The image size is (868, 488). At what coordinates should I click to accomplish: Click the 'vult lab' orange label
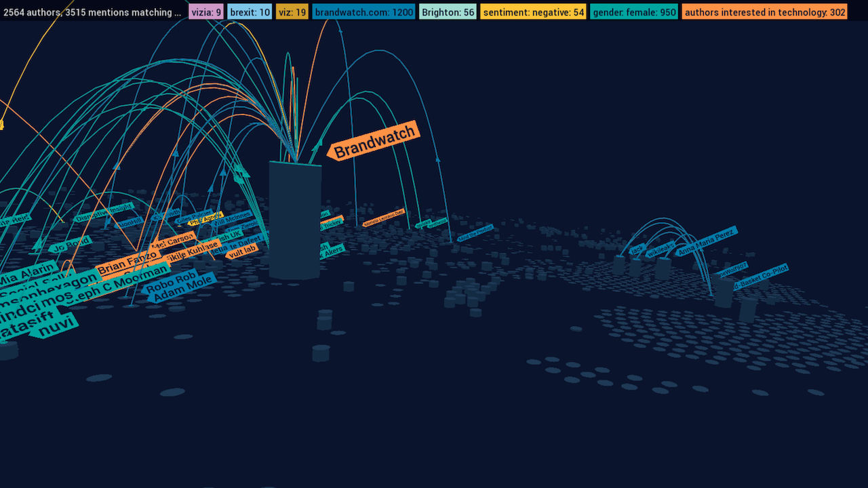pyautogui.click(x=242, y=251)
